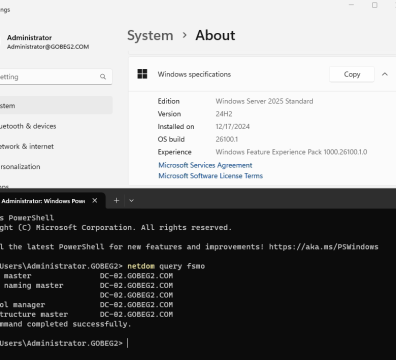
Task: Click the Windows logo icon beside Windows specifications
Action: click(142, 74)
